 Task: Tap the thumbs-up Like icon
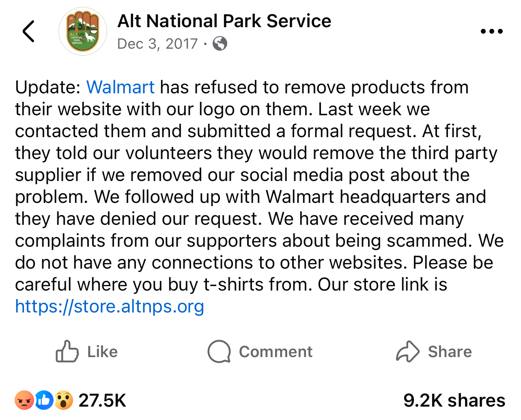[x=67, y=351]
